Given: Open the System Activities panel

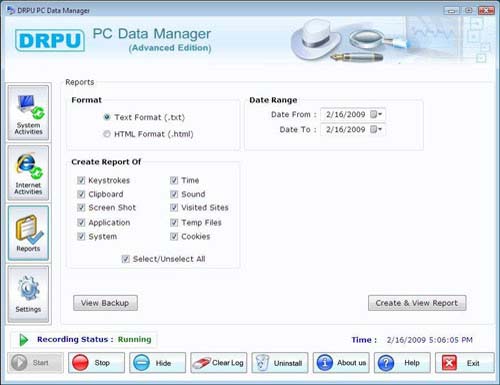Looking at the screenshot, I should [28, 113].
